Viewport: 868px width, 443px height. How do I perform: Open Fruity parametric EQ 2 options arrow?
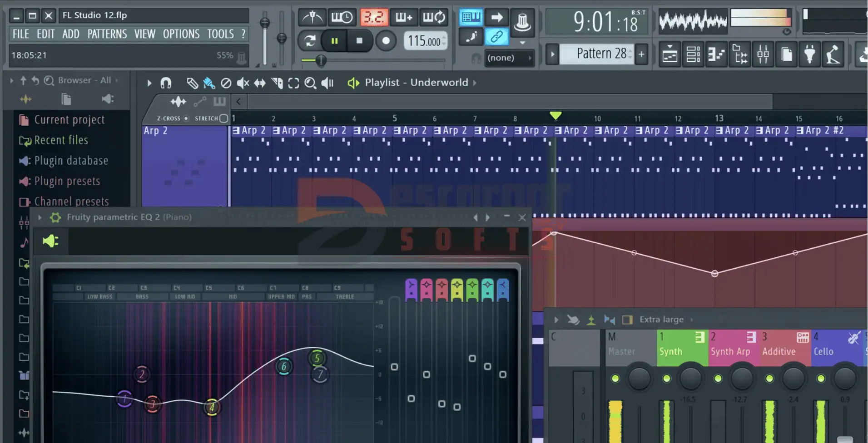tap(40, 217)
